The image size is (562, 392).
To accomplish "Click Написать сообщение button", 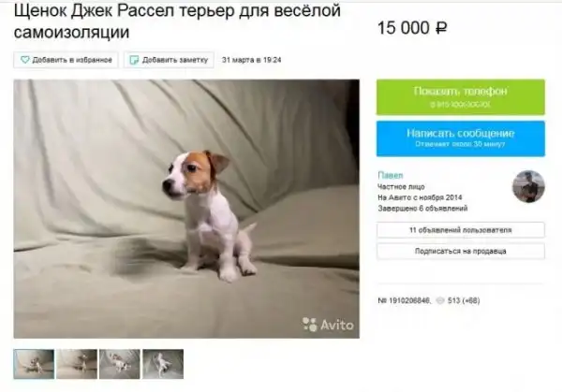I will [x=461, y=138].
